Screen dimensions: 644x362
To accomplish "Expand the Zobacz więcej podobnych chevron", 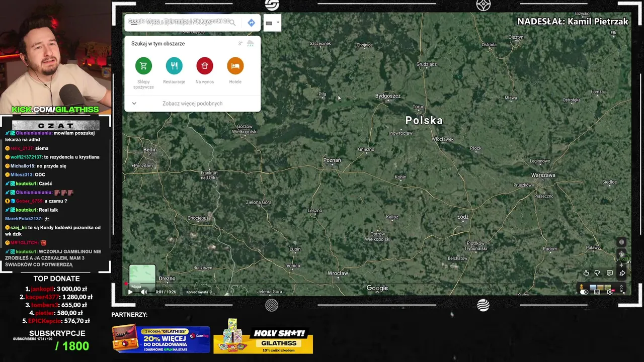I will (134, 104).
